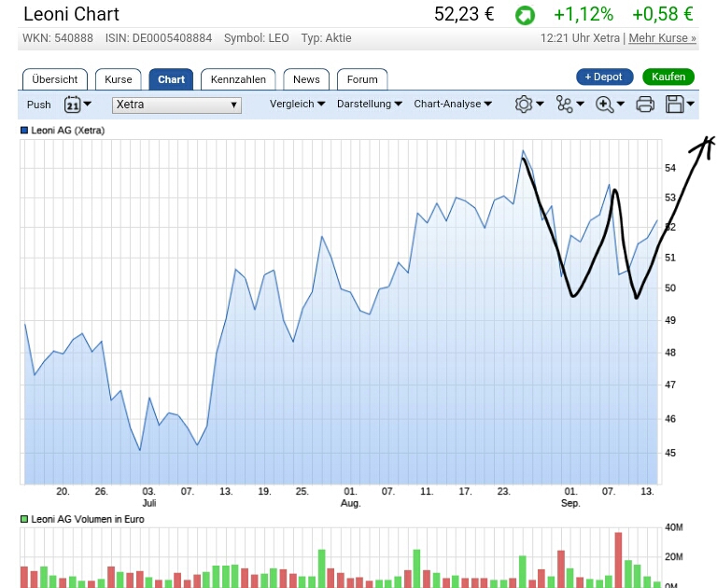Open the Vergleich dropdown menu
Viewport: 717px width, 588px height.
point(297,104)
